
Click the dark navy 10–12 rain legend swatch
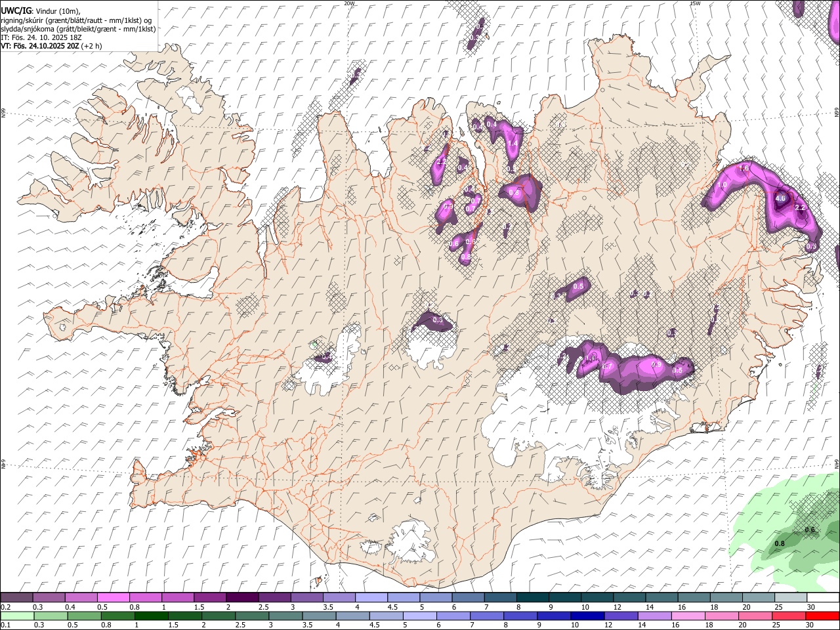point(587,616)
